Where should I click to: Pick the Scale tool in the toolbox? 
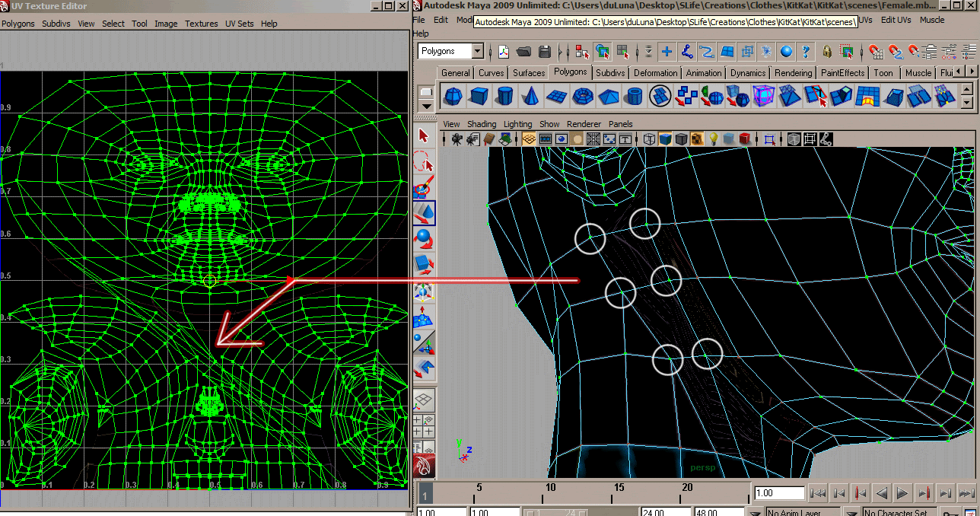click(424, 266)
